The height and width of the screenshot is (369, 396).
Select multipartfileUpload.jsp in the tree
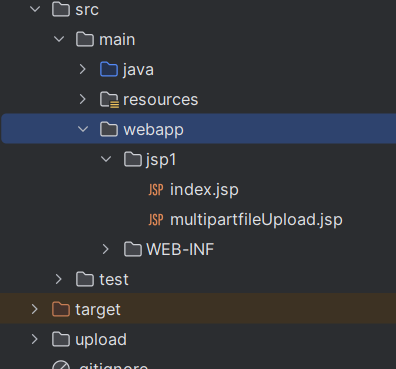(256, 220)
